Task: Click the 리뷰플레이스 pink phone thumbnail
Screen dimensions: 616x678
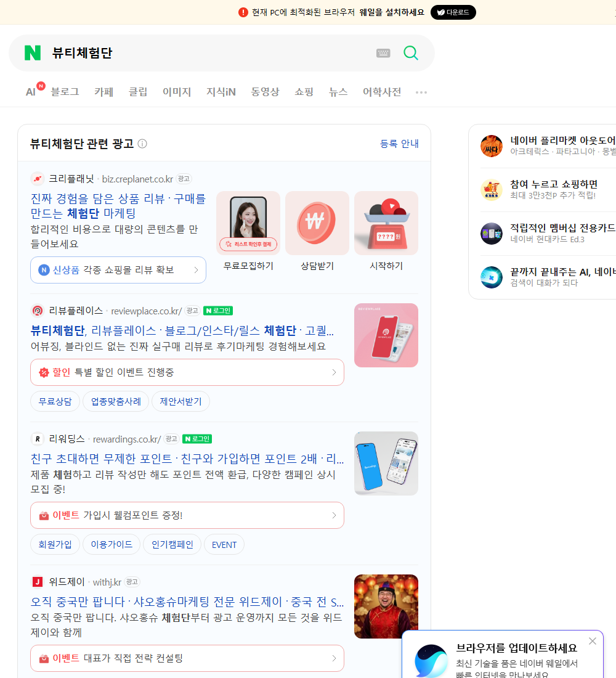Action: [386, 335]
